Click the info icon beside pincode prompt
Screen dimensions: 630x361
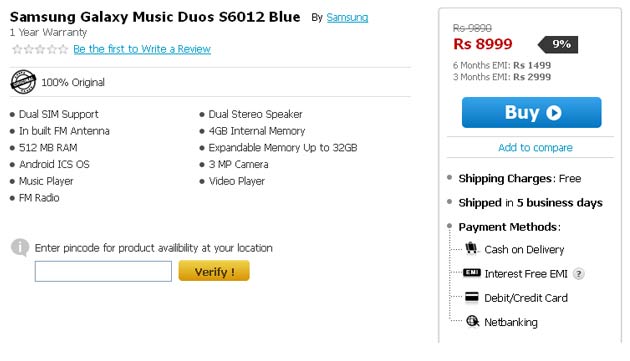pyautogui.click(x=20, y=247)
